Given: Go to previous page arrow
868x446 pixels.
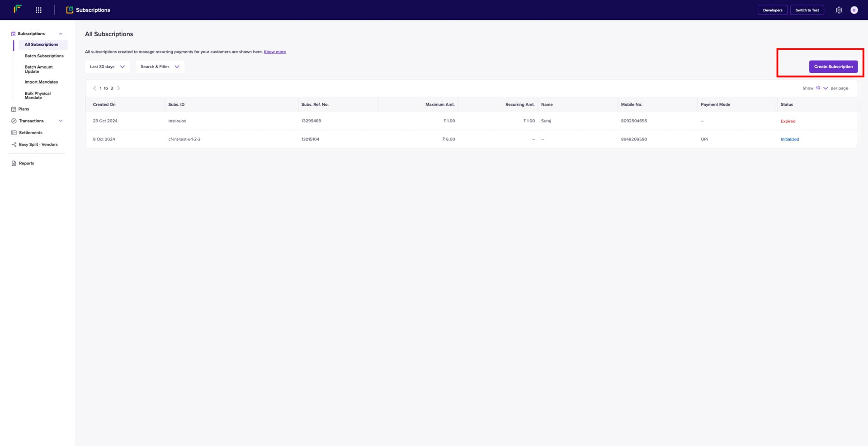Looking at the screenshot, I should pos(94,88).
